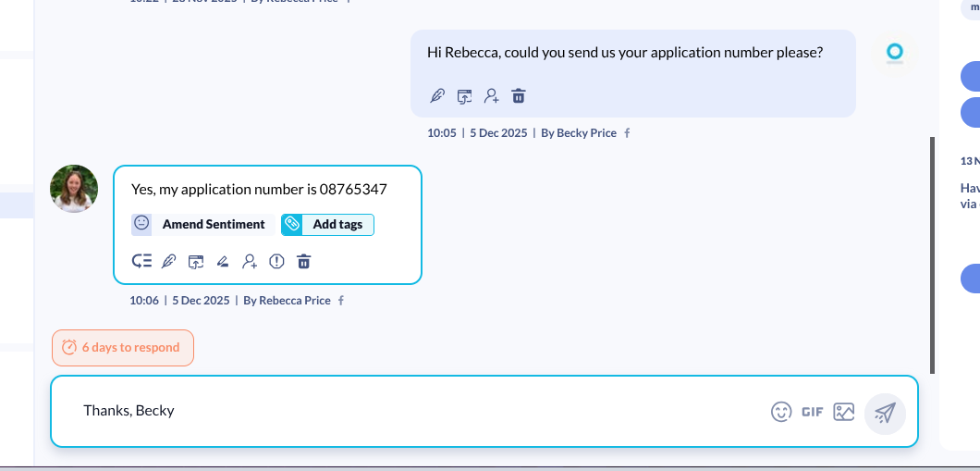Click trash icon on Rebecca's application number message

pyautogui.click(x=304, y=262)
